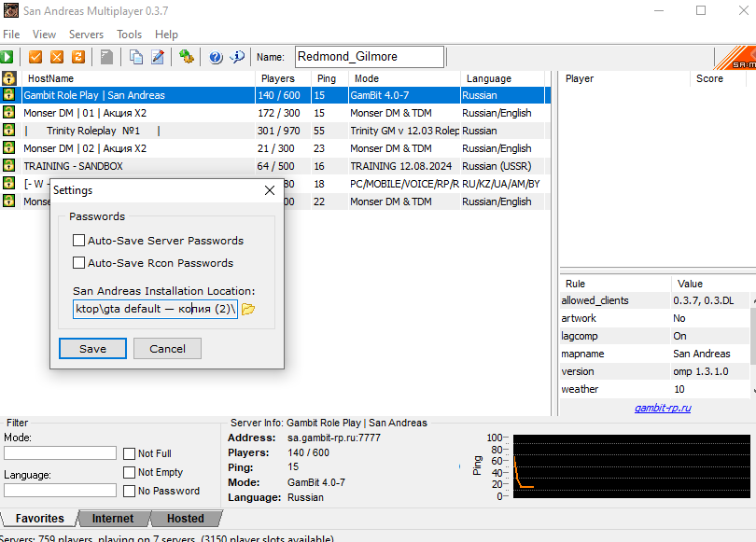Screen dimensions: 756x542
Task: Click the Settings gear toolbar icon
Action: 187,57
